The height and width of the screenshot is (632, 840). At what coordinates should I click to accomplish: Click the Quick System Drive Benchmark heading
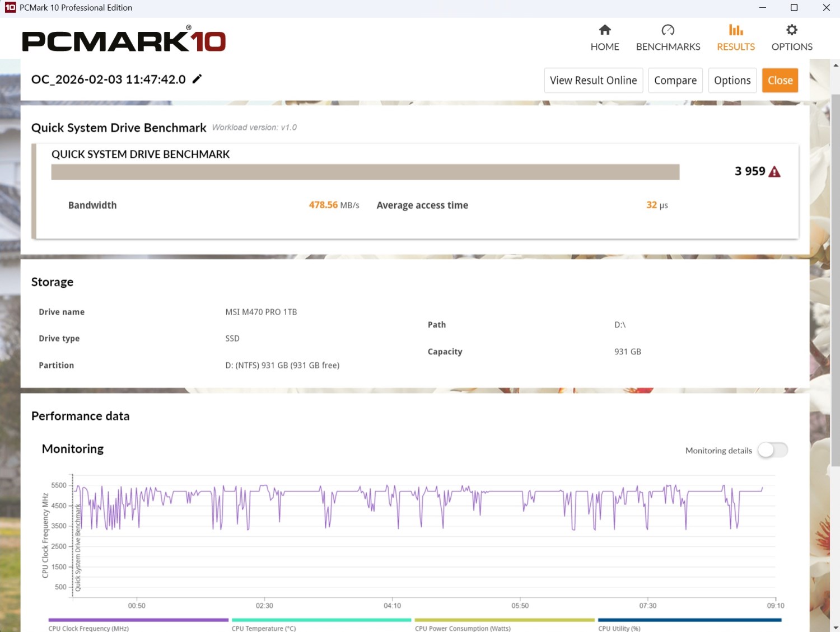click(119, 128)
